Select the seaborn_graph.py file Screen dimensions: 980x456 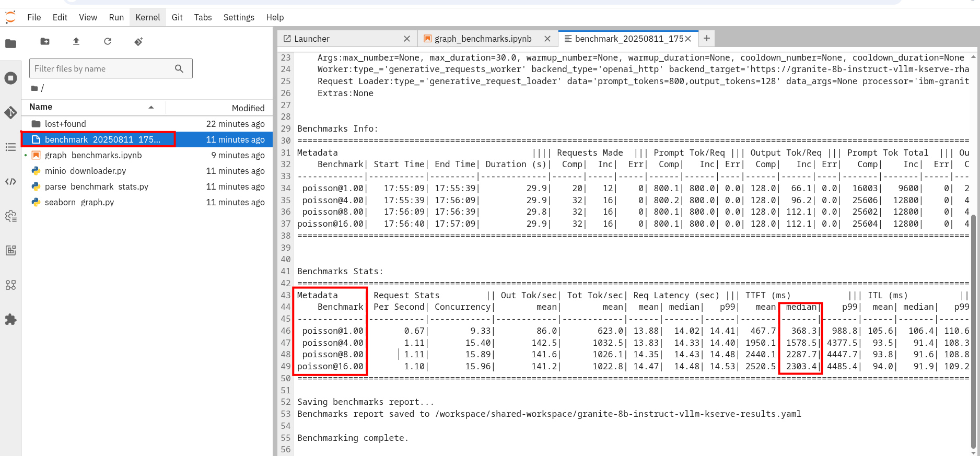pos(79,202)
